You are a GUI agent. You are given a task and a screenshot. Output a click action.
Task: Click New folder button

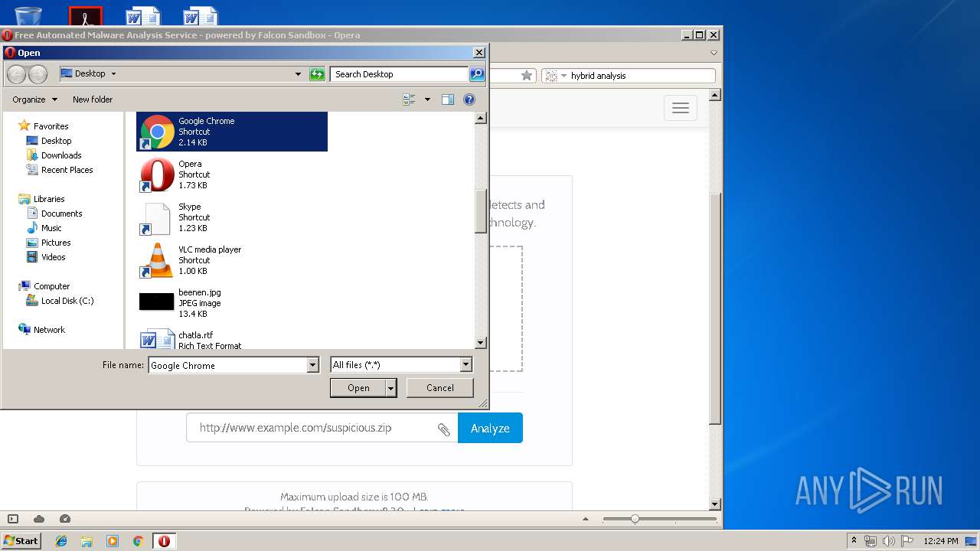(93, 99)
